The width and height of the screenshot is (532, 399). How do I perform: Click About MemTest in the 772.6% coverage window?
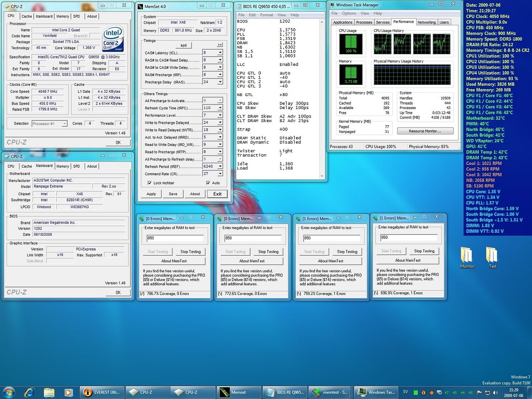(252, 261)
